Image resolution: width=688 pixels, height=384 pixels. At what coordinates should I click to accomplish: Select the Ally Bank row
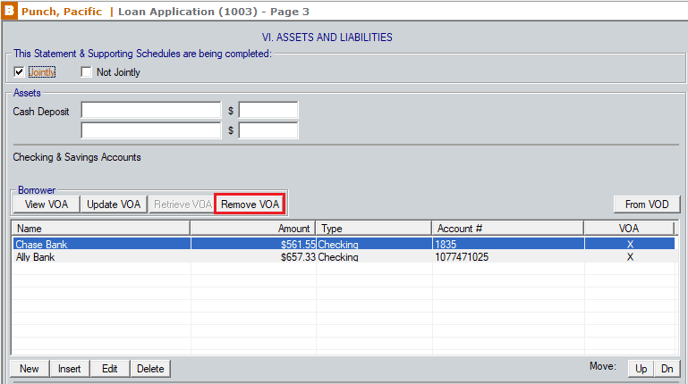[344, 257]
